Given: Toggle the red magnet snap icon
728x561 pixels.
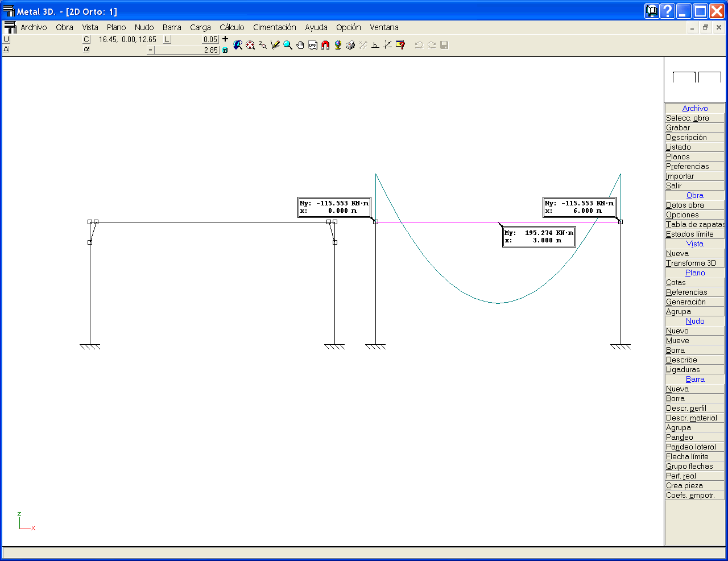Looking at the screenshot, I should coord(325,45).
